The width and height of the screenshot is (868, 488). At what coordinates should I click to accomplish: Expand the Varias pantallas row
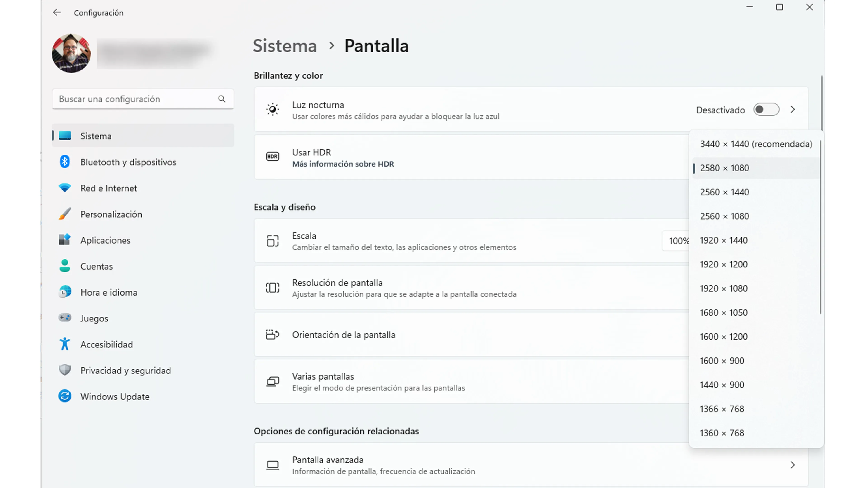click(x=472, y=382)
